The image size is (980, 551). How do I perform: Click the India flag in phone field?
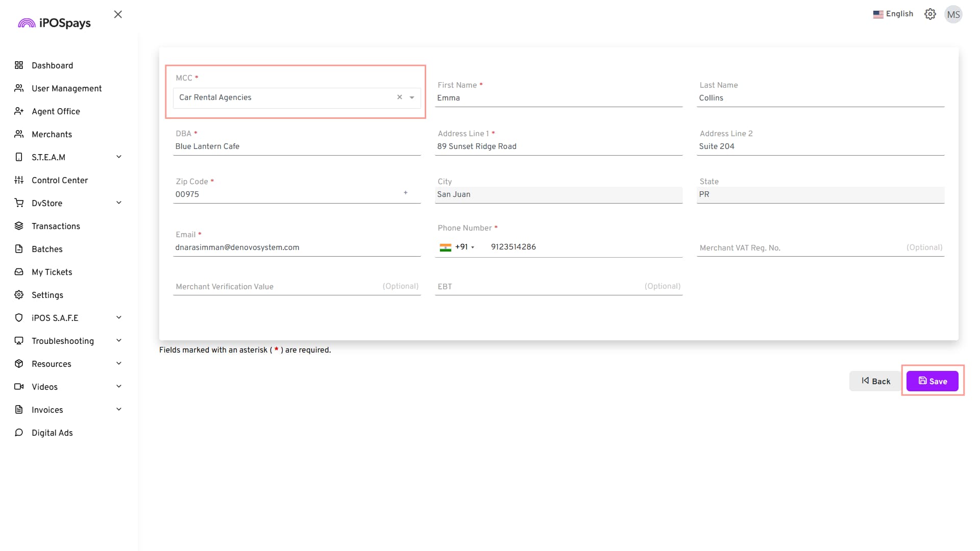[x=446, y=247]
